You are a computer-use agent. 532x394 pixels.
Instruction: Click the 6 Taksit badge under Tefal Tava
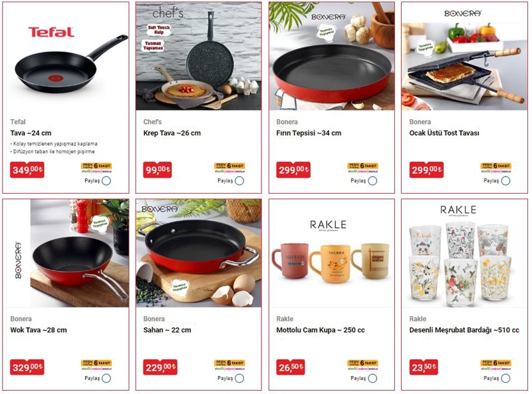(96, 166)
